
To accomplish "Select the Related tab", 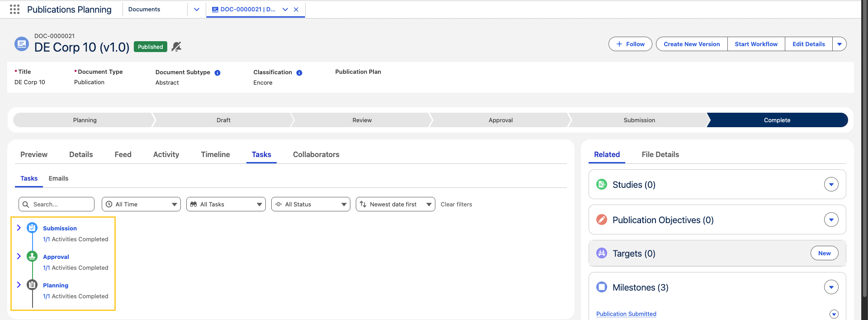I will [x=607, y=154].
